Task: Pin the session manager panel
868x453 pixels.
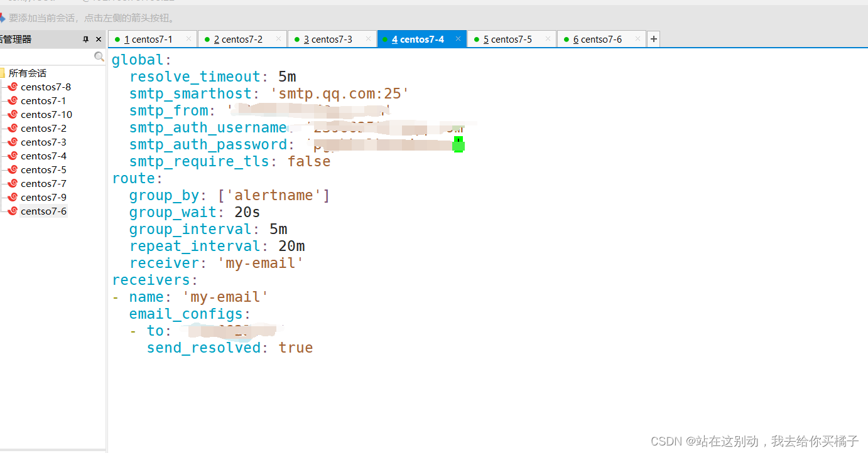Action: pos(86,40)
